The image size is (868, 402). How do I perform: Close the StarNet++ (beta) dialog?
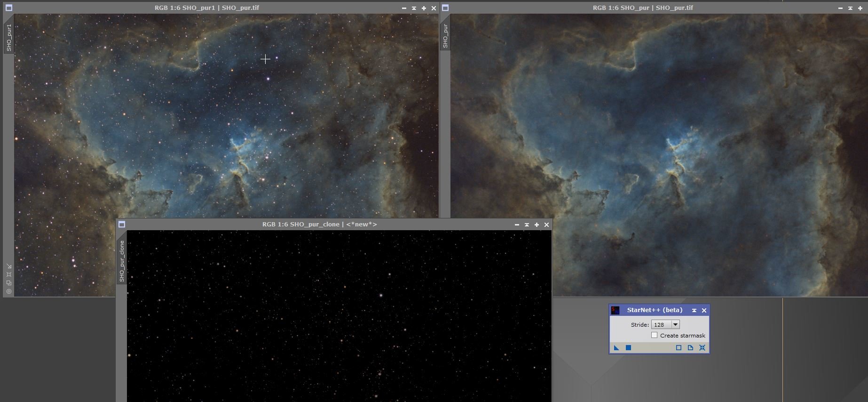[704, 310]
